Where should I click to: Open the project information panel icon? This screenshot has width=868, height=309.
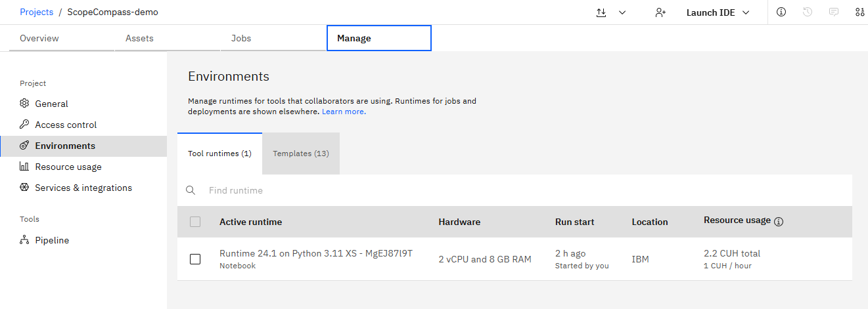781,12
